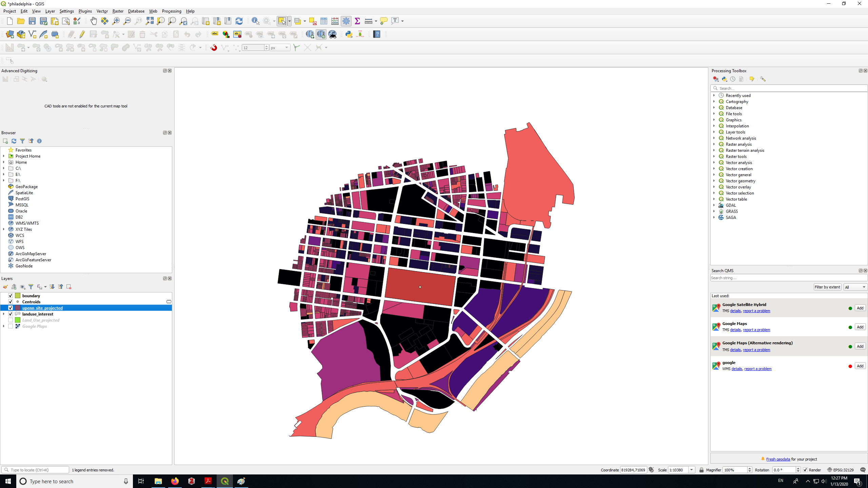Click the upenn_site_projected layer color swatch

click(18, 308)
